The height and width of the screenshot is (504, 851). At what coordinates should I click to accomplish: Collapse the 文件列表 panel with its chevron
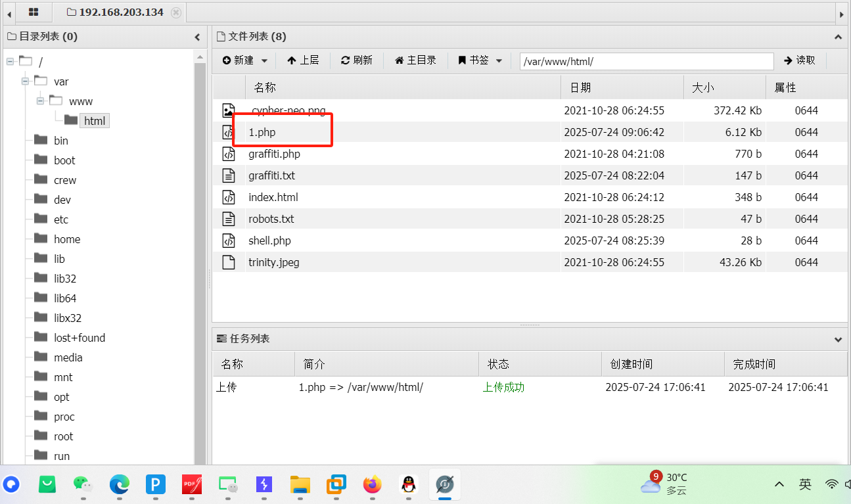tap(837, 36)
